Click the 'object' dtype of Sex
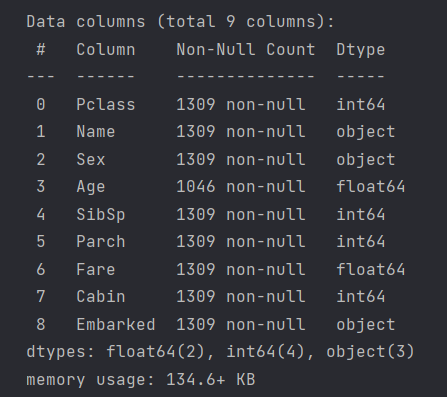The width and height of the screenshot is (447, 397). tap(366, 160)
